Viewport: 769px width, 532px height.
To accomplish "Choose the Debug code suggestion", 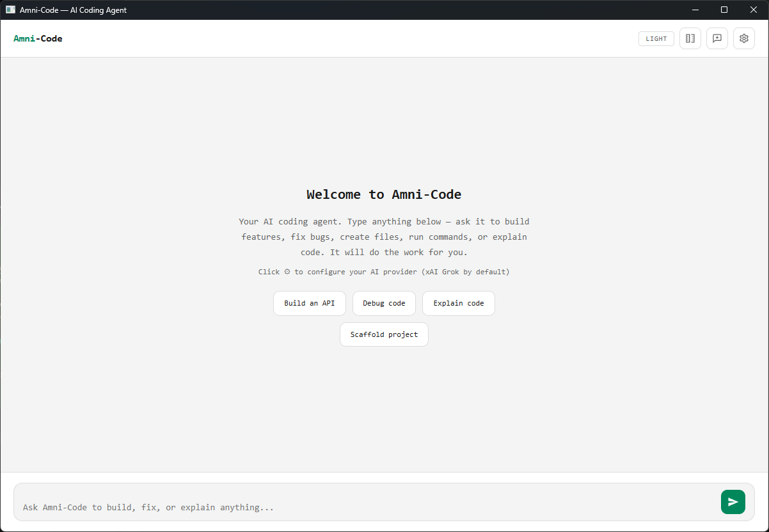I will [384, 303].
